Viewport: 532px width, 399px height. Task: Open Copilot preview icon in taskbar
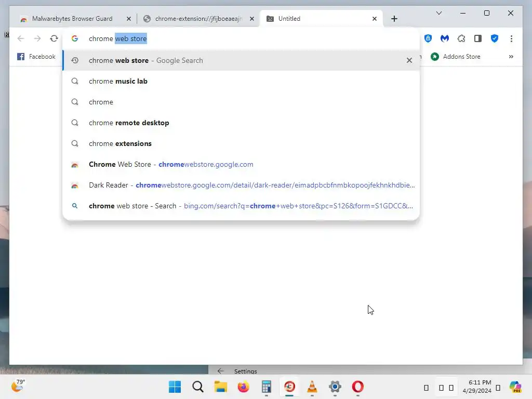tap(515, 387)
